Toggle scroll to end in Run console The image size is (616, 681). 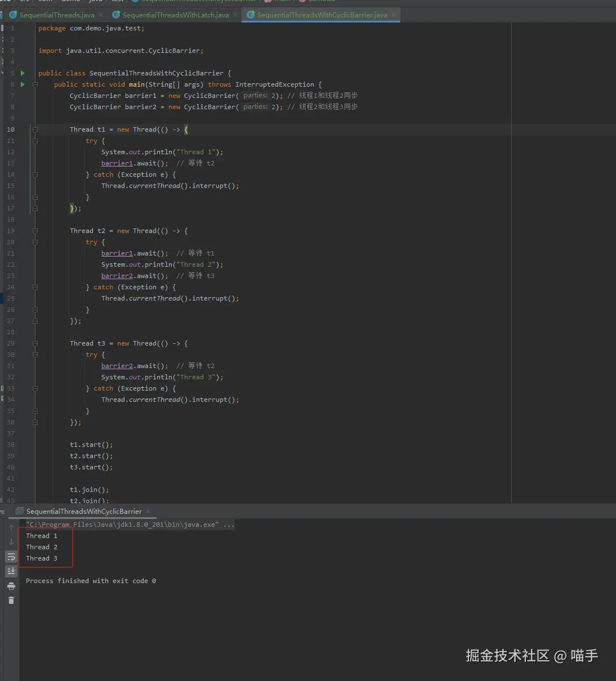11,571
